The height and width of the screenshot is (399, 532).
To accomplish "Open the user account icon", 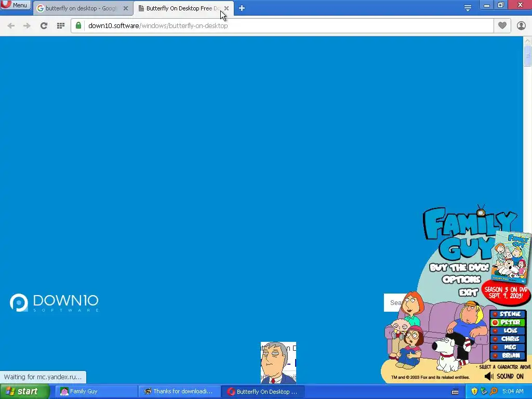I will 521,26.
